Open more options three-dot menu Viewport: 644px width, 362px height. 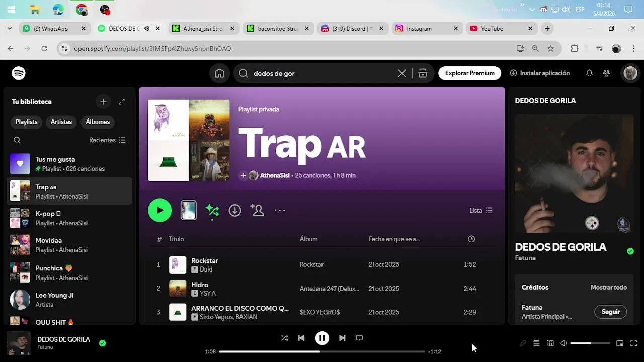280,210
